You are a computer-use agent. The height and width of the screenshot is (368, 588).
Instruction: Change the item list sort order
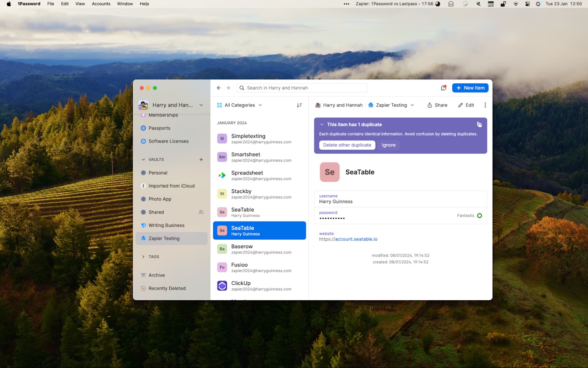click(x=299, y=105)
